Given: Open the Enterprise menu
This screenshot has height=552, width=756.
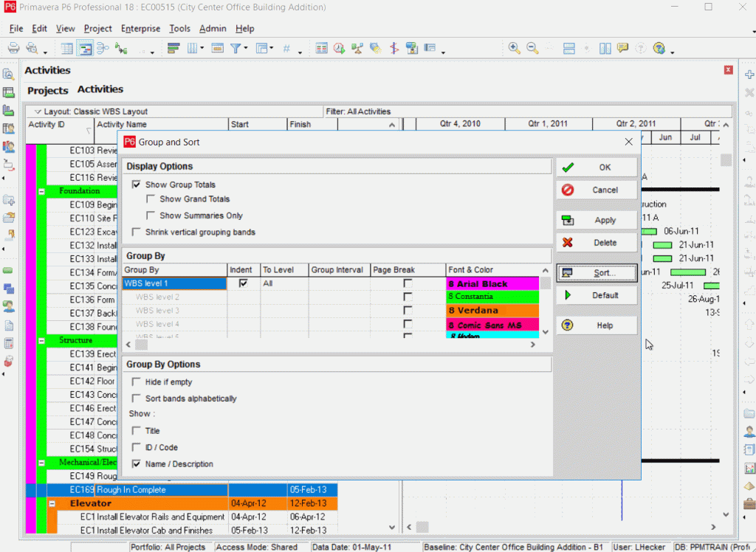Looking at the screenshot, I should (140, 29).
